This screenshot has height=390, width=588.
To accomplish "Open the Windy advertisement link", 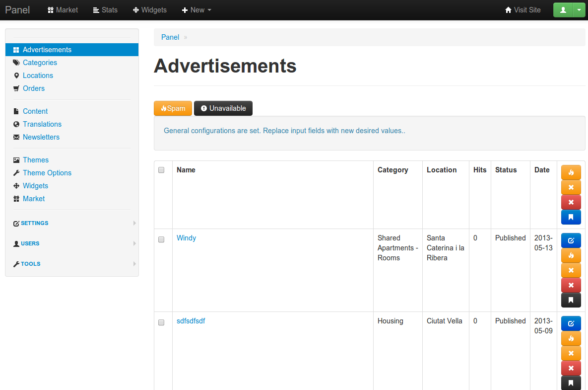I will pyautogui.click(x=186, y=238).
